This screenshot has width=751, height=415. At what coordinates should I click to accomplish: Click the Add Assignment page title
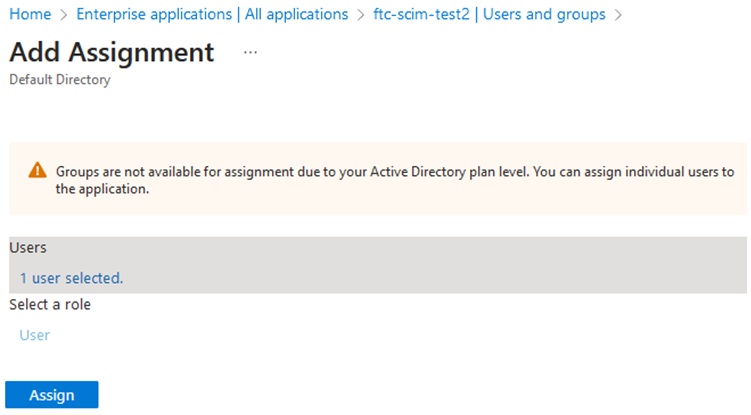pyautogui.click(x=111, y=52)
